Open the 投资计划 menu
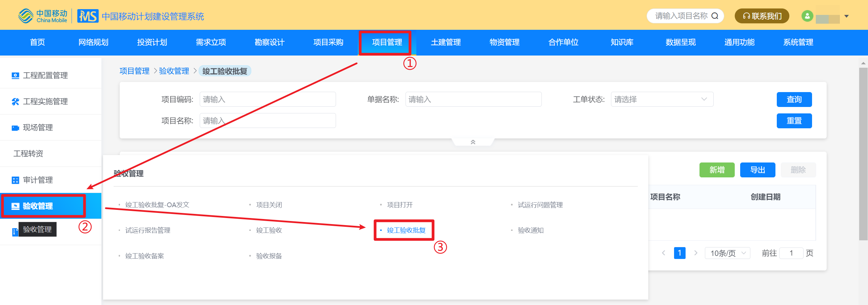Image resolution: width=868 pixels, height=305 pixels. point(152,42)
